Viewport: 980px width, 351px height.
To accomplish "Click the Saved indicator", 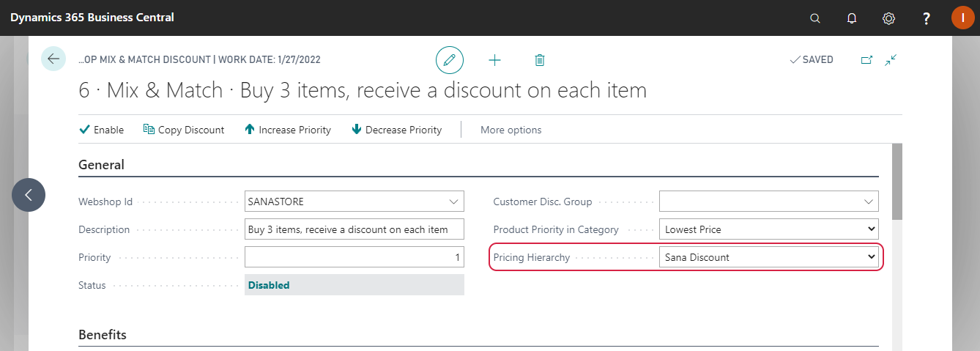I will pyautogui.click(x=812, y=60).
